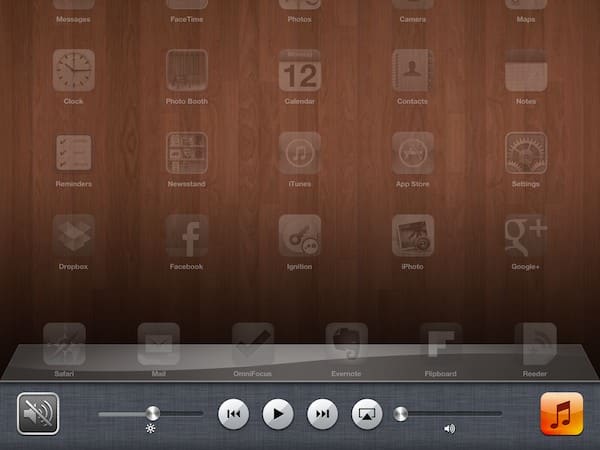Click the Messages label

(73, 19)
